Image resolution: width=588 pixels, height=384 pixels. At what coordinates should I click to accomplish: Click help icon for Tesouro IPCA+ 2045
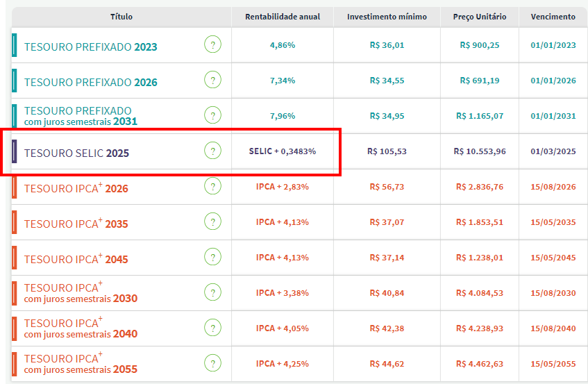[212, 257]
